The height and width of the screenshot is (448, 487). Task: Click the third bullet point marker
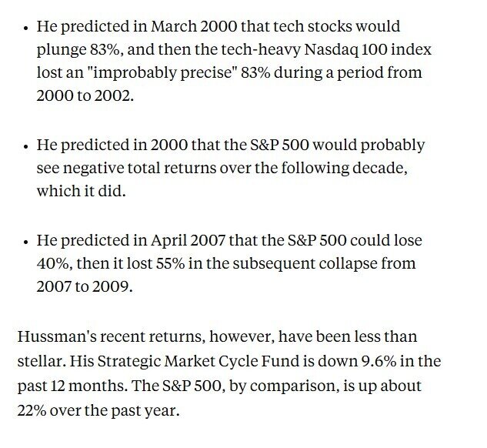(x=27, y=240)
